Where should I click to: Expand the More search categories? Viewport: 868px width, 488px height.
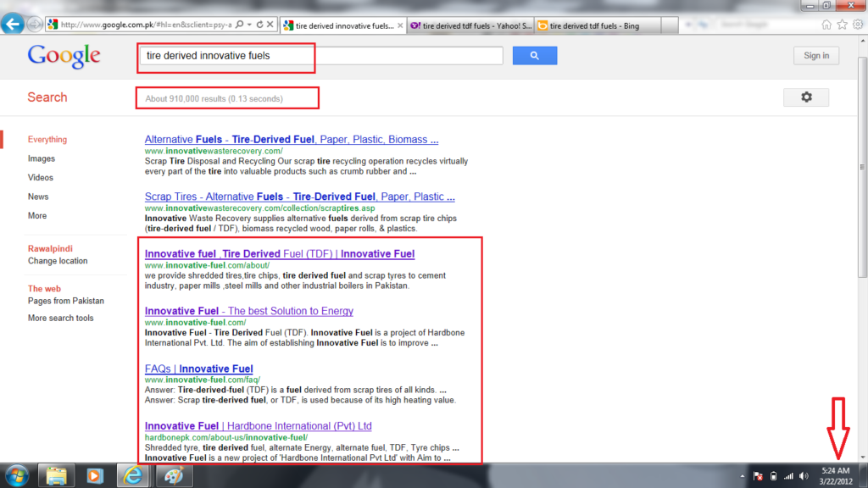pos(37,216)
